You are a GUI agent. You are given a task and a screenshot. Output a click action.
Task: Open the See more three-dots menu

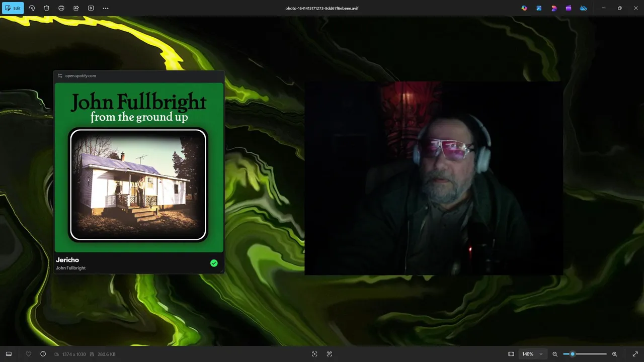click(x=106, y=8)
